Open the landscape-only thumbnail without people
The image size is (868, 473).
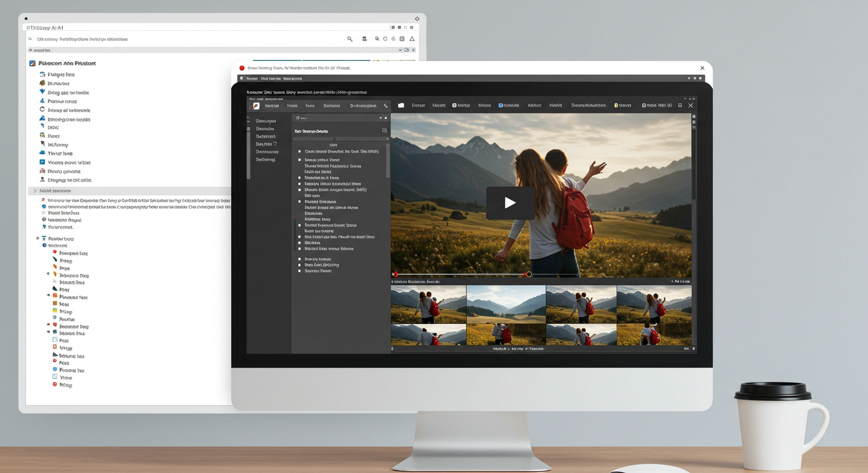506,304
